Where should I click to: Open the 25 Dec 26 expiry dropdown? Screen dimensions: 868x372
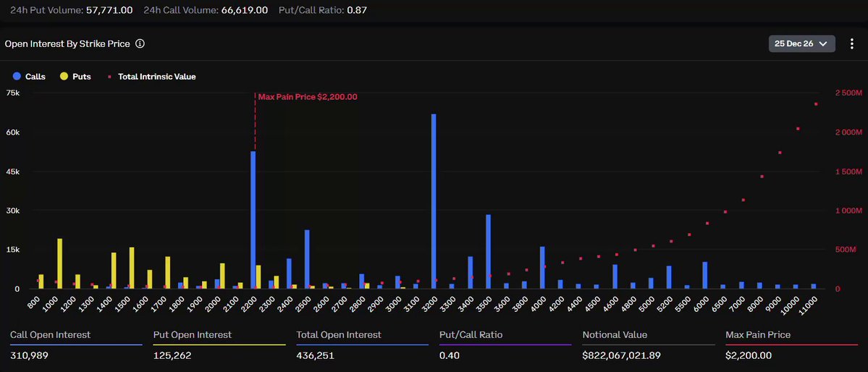coord(801,43)
